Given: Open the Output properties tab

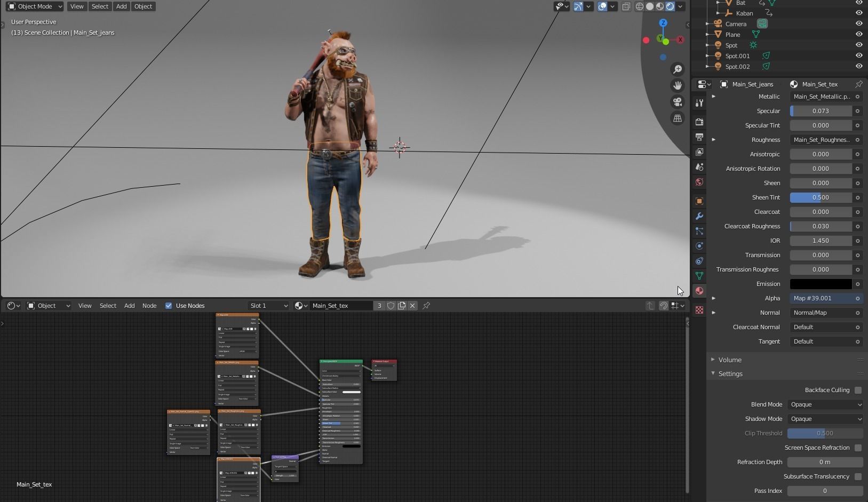Looking at the screenshot, I should coord(699,137).
